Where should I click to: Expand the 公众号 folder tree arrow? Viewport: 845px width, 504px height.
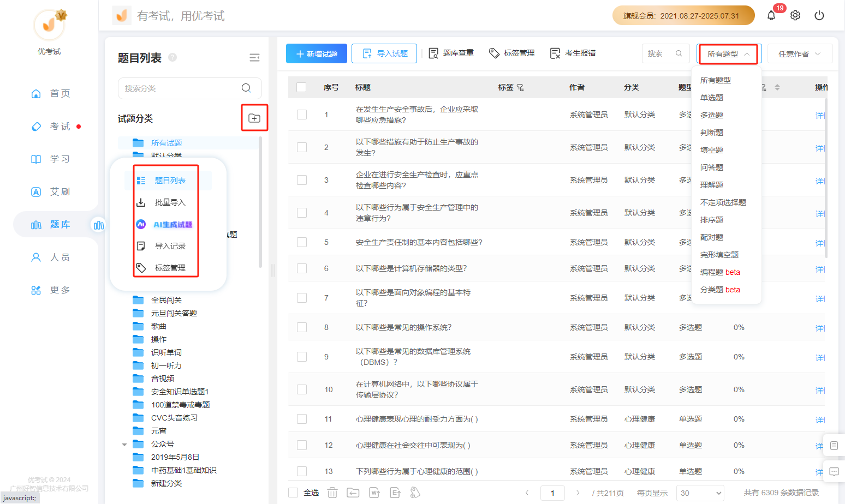click(124, 445)
